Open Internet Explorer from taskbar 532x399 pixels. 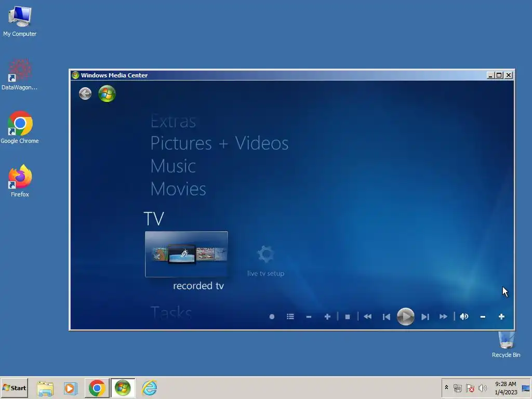pyautogui.click(x=149, y=388)
